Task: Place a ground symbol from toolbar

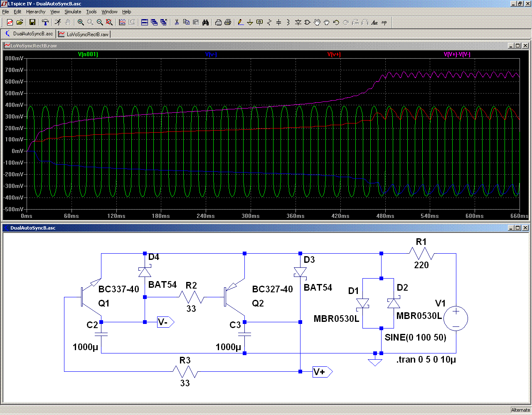Action: [250, 22]
